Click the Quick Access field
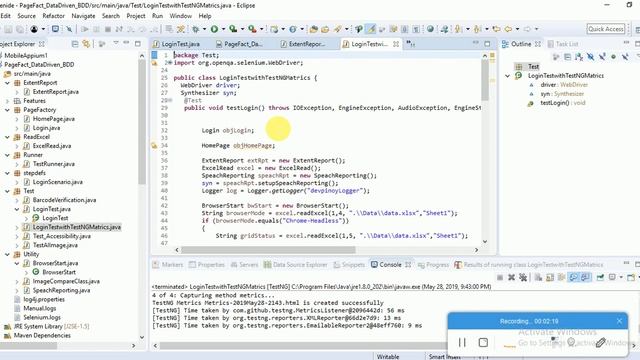Screen dimensions: 640x360 click(x=606, y=29)
